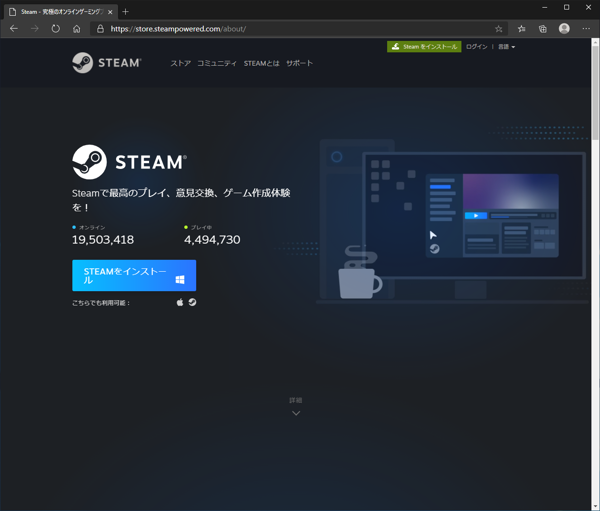Click the こちらでも利用可能 text
Image resolution: width=600 pixels, height=511 pixels.
pyautogui.click(x=101, y=303)
